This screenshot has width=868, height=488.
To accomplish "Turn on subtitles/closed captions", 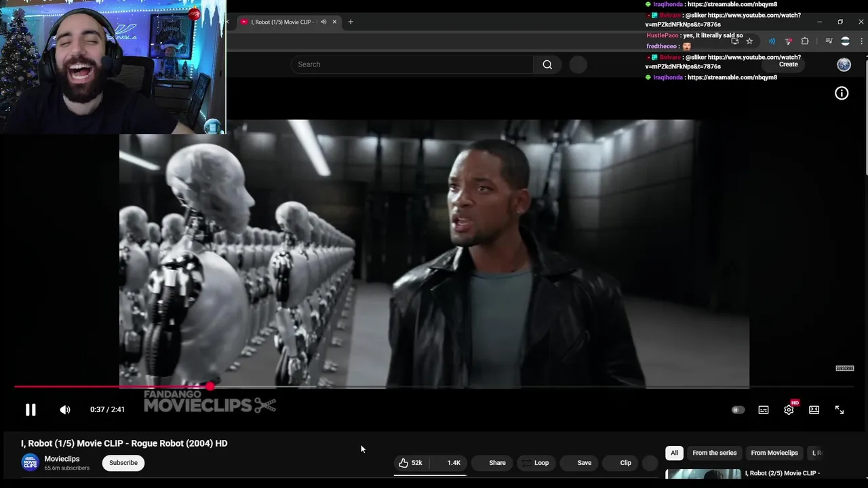I will coord(764,409).
